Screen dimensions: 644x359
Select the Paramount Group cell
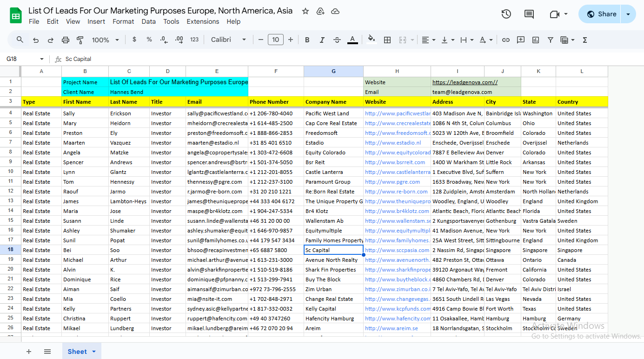point(333,182)
